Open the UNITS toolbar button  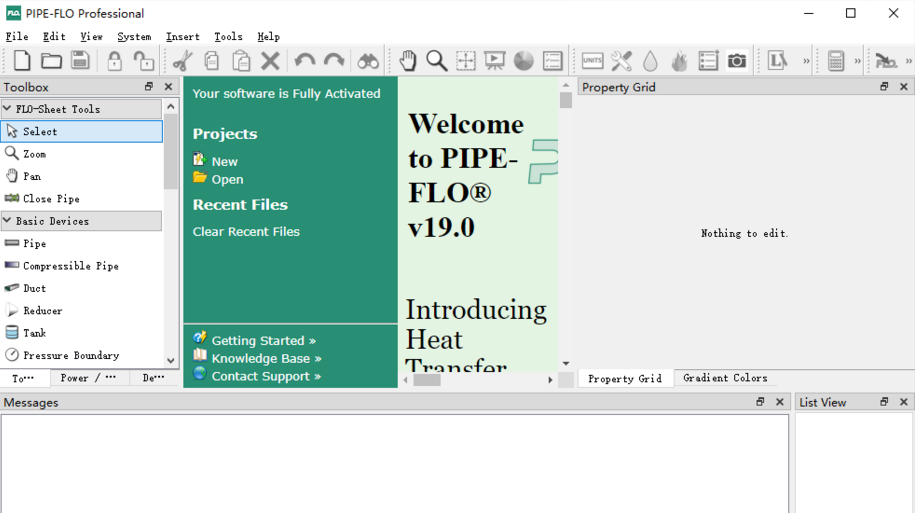592,60
